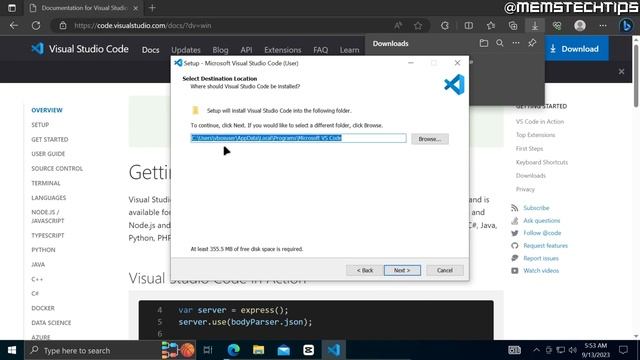Open DATA SCIENCE in docs sidebar
640x360 pixels.
(x=51, y=323)
